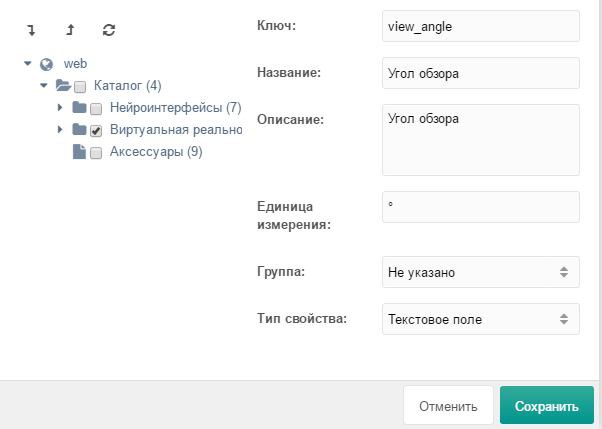Viewport: 602px width, 429px height.
Task: Click the folder icon for Виртуальная реальность
Action: (x=79, y=130)
